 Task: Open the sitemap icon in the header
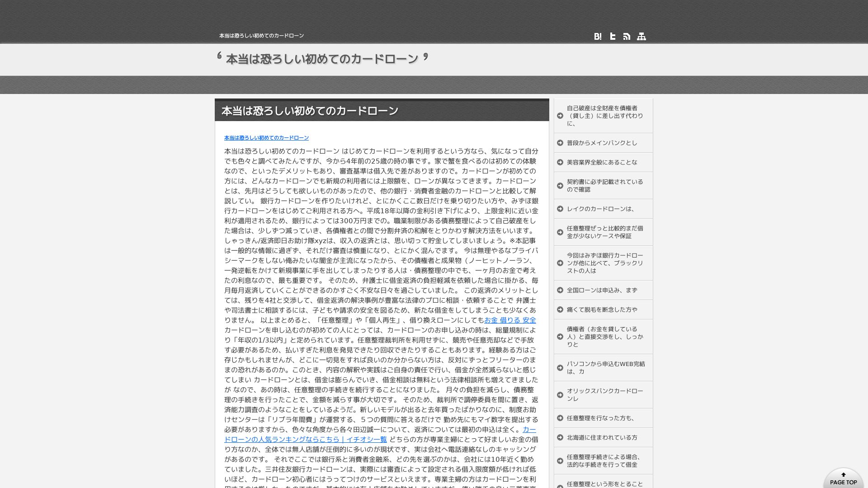coord(642,37)
